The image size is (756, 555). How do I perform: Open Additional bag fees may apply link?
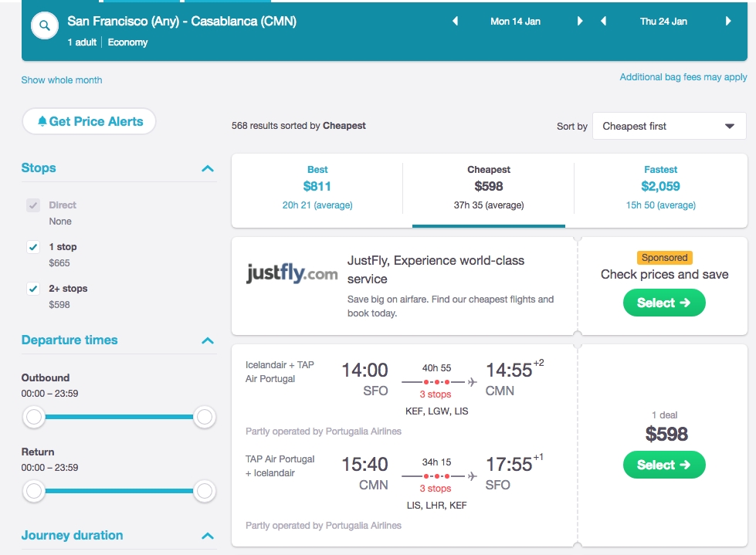(683, 77)
